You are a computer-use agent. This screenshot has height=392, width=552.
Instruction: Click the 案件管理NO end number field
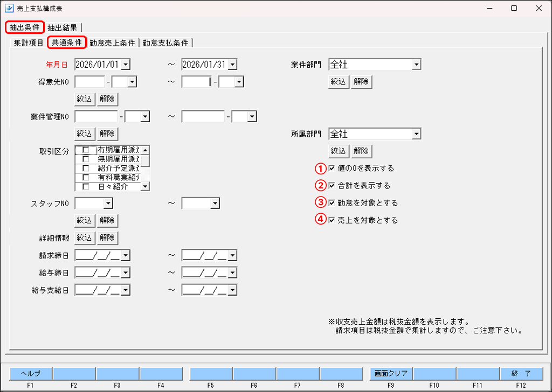point(203,116)
